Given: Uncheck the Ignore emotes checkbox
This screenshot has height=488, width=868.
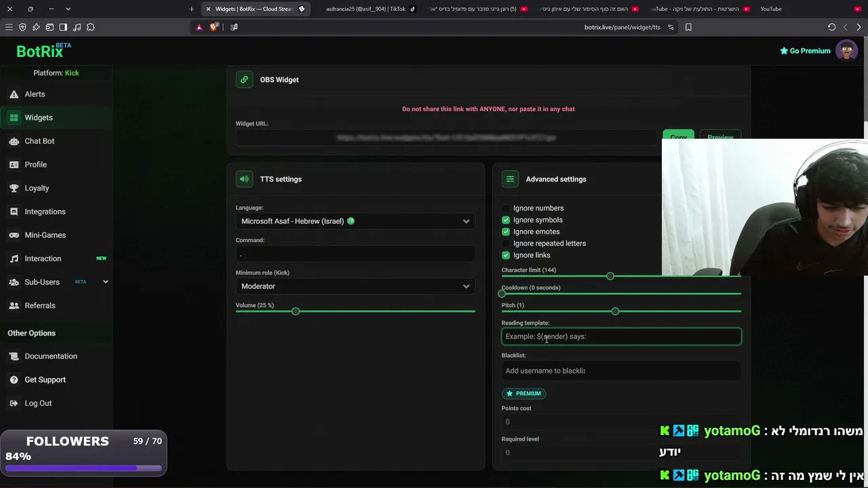Looking at the screenshot, I should pyautogui.click(x=506, y=232).
